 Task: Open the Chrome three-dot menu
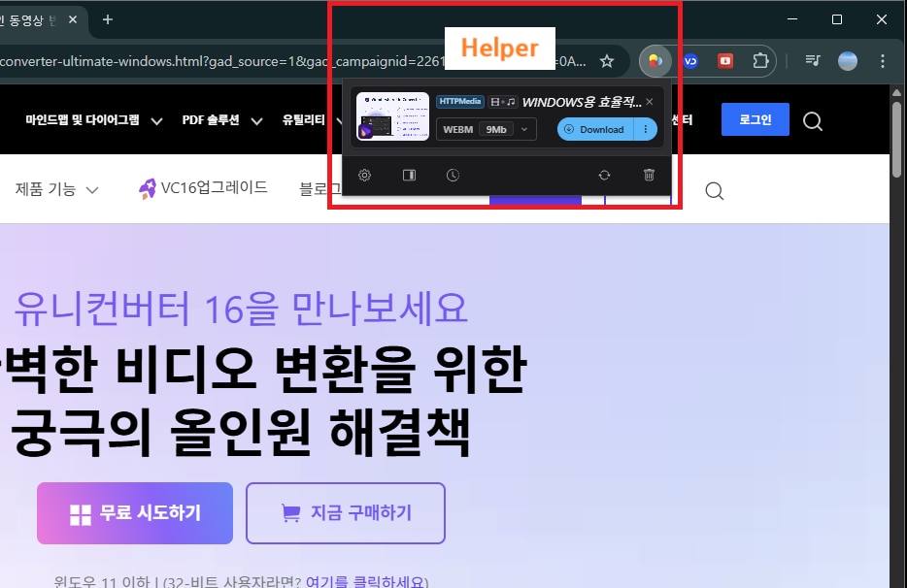(x=882, y=61)
